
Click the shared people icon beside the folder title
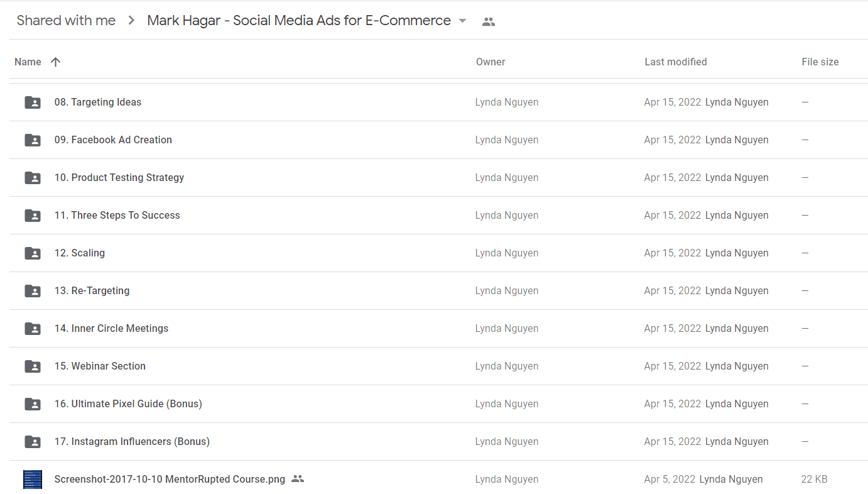(x=489, y=21)
